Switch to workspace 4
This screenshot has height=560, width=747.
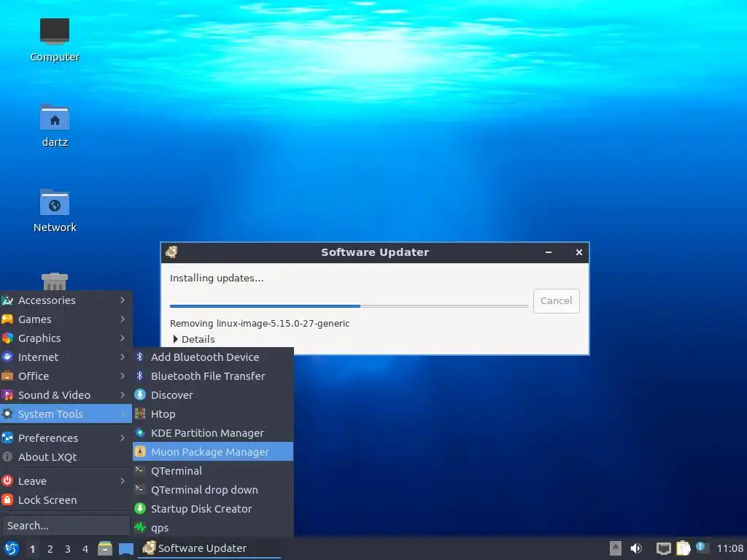click(85, 549)
